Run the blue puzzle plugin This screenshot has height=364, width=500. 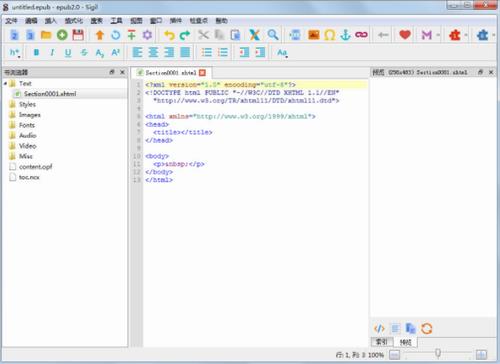point(483,35)
